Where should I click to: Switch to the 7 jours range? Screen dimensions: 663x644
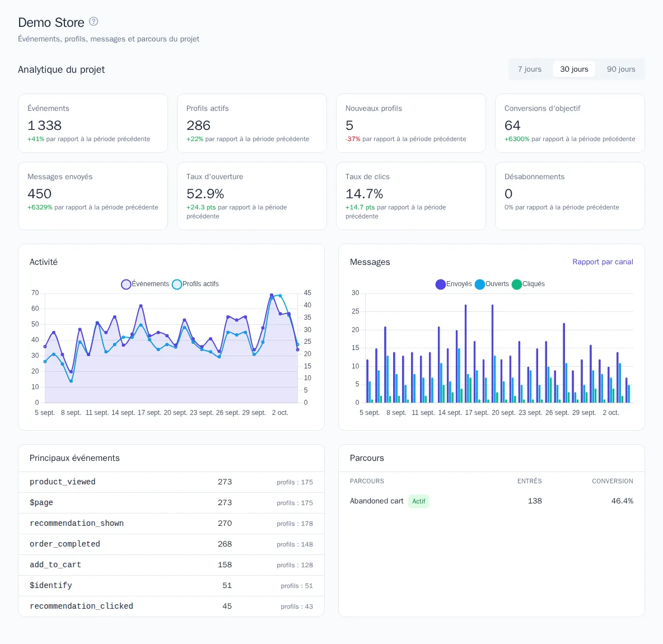529,69
